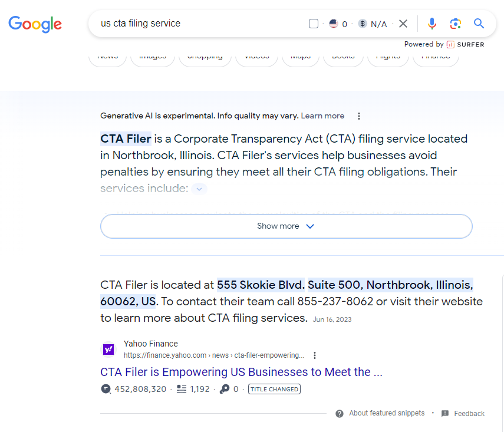
Task: Clear the search query with X
Action: tap(403, 24)
